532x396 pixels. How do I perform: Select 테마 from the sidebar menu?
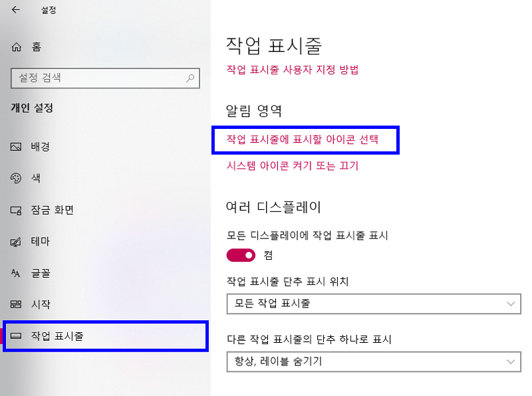[40, 241]
